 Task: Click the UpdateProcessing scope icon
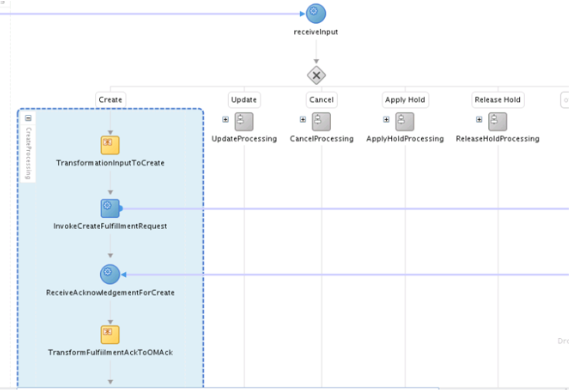[244, 122]
